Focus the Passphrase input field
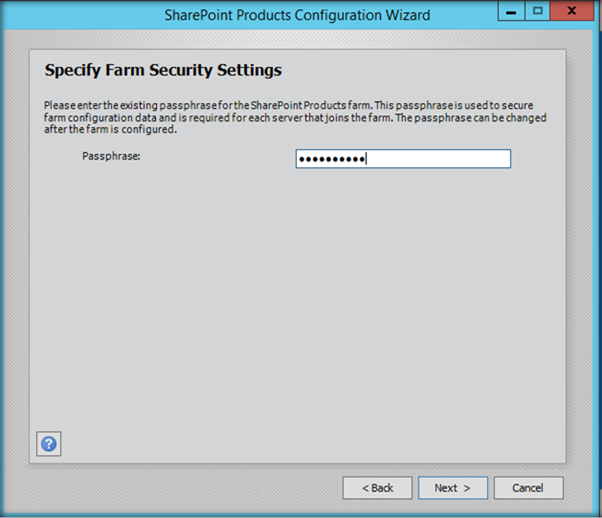The image size is (602, 518). point(403,159)
